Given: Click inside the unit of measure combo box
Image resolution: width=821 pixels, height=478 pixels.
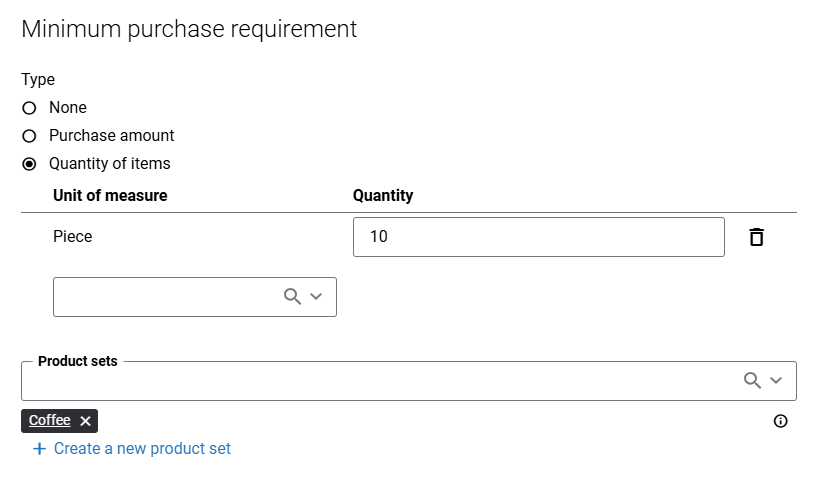Looking at the screenshot, I should [195, 297].
